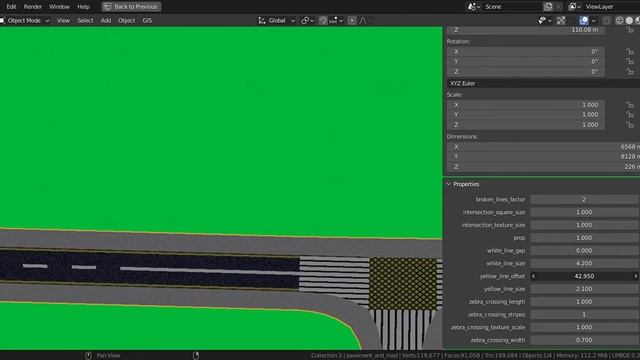Click the remove scene X icon

coord(558,7)
